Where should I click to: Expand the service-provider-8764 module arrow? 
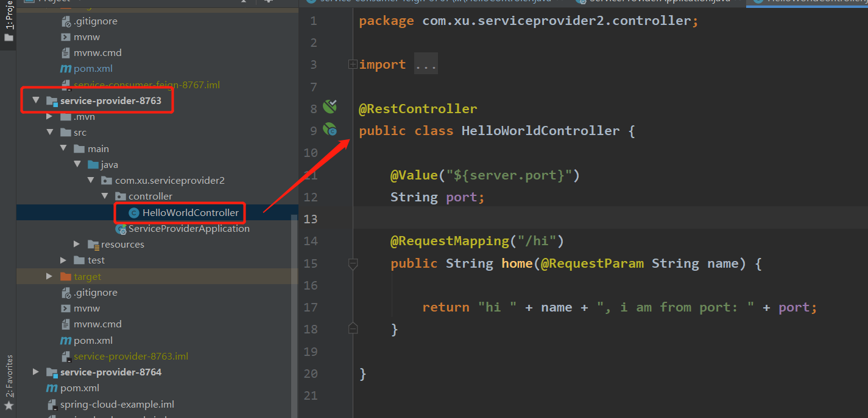click(x=36, y=372)
